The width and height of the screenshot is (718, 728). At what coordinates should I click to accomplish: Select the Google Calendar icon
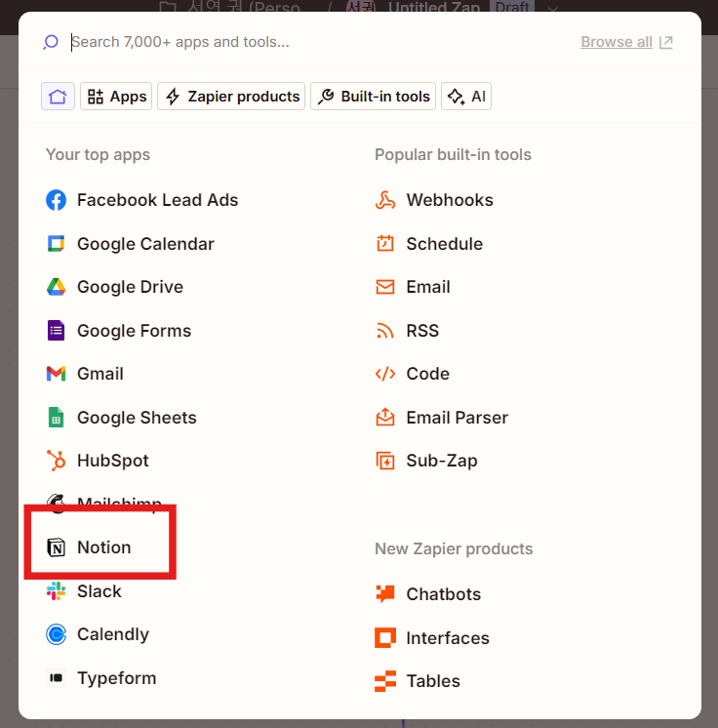[57, 244]
